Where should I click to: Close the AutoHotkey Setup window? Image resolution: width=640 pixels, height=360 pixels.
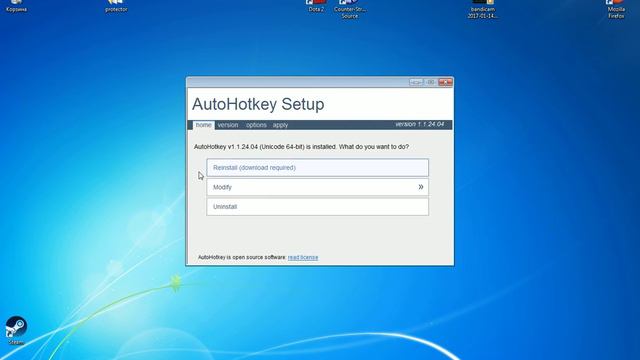point(445,82)
